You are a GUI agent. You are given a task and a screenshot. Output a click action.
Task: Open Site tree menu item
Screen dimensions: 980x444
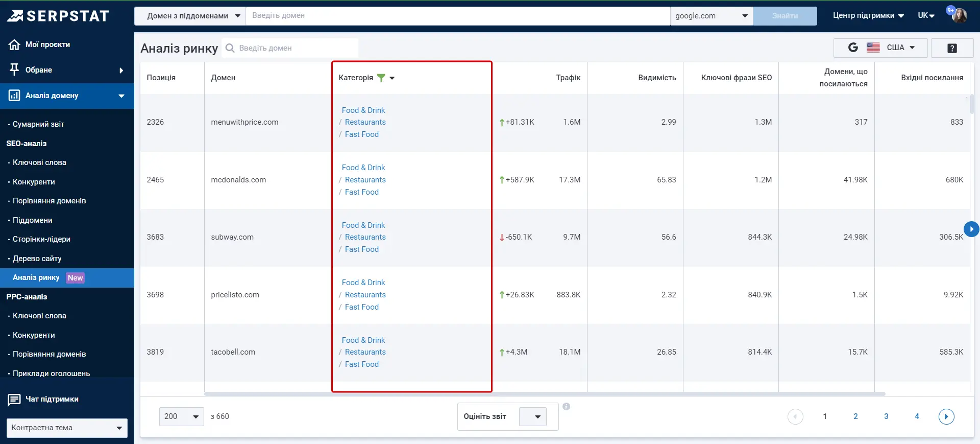pyautogui.click(x=37, y=259)
